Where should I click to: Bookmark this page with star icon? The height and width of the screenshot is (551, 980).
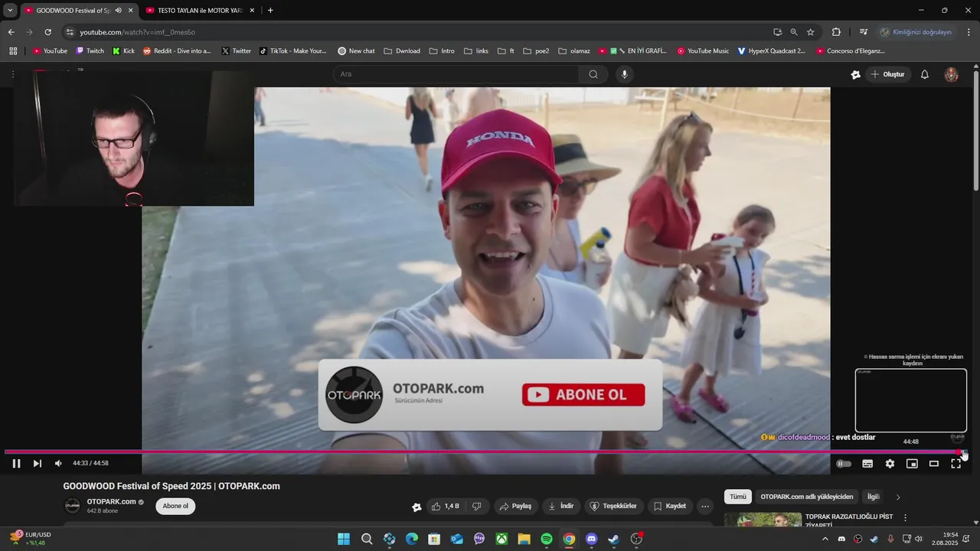coord(810,32)
